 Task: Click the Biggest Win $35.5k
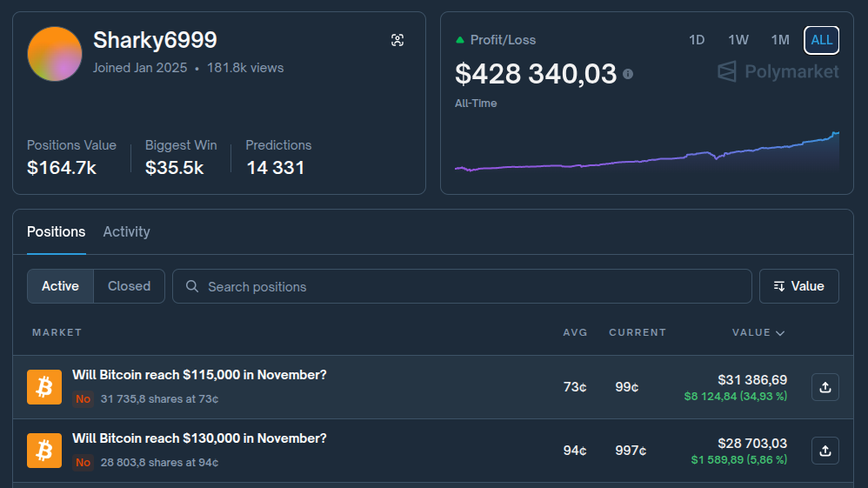174,168
